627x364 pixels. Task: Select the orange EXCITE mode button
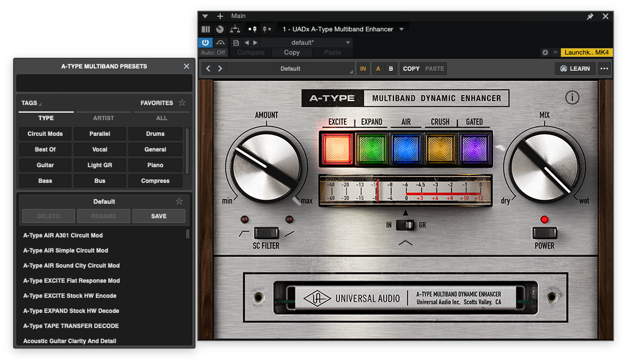pos(337,149)
